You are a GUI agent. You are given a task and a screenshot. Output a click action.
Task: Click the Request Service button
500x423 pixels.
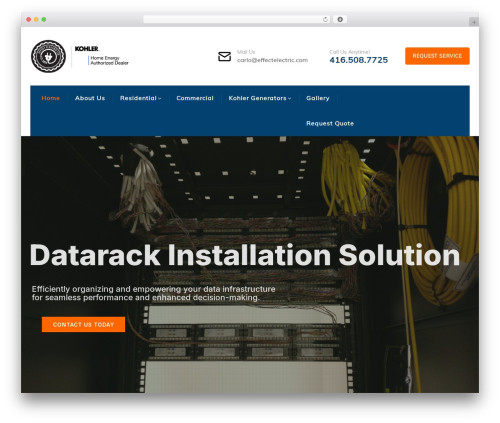click(x=437, y=56)
